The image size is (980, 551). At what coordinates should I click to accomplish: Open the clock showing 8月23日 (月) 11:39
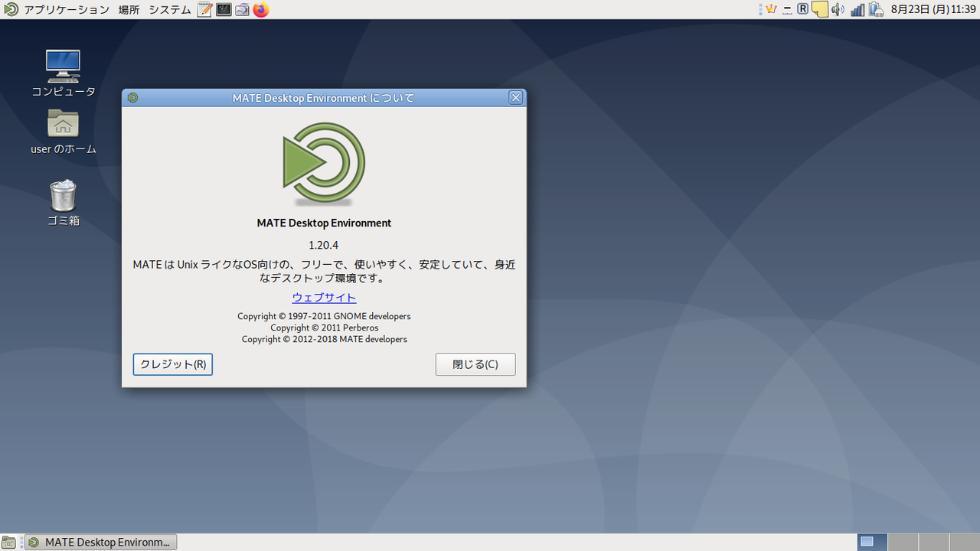point(933,10)
